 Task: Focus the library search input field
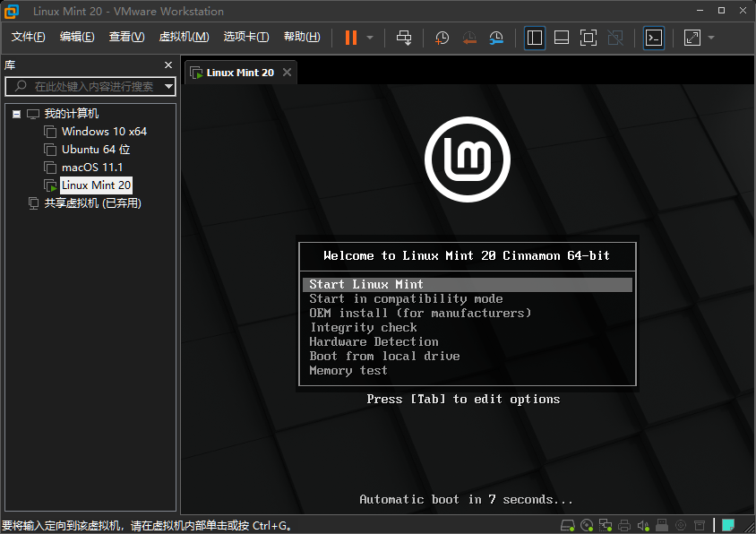click(x=90, y=87)
